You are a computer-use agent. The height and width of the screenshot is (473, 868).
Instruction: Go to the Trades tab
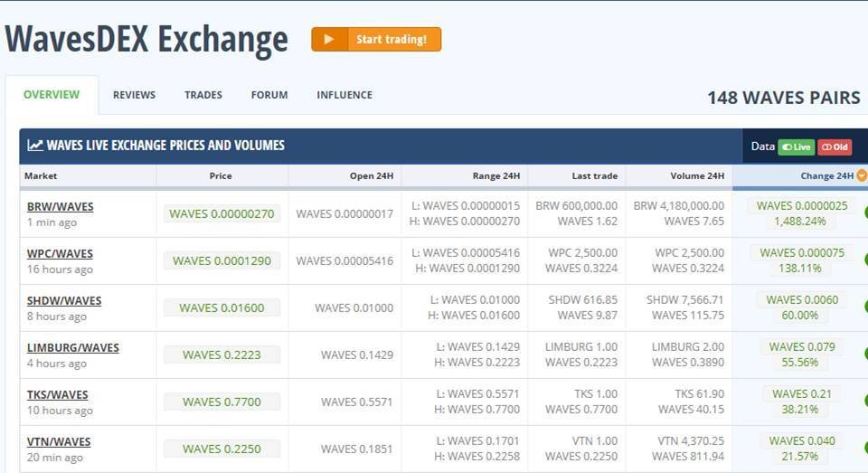203,95
